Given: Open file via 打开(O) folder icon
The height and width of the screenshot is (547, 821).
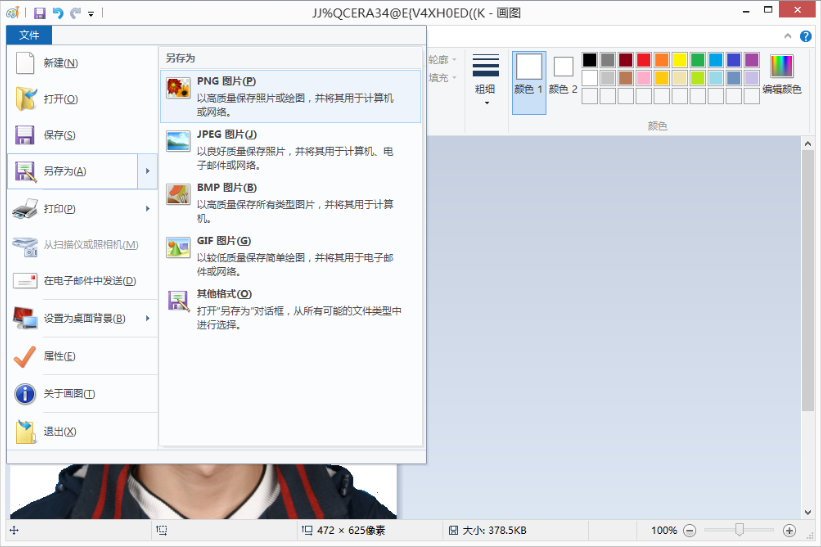Looking at the screenshot, I should click(26, 99).
